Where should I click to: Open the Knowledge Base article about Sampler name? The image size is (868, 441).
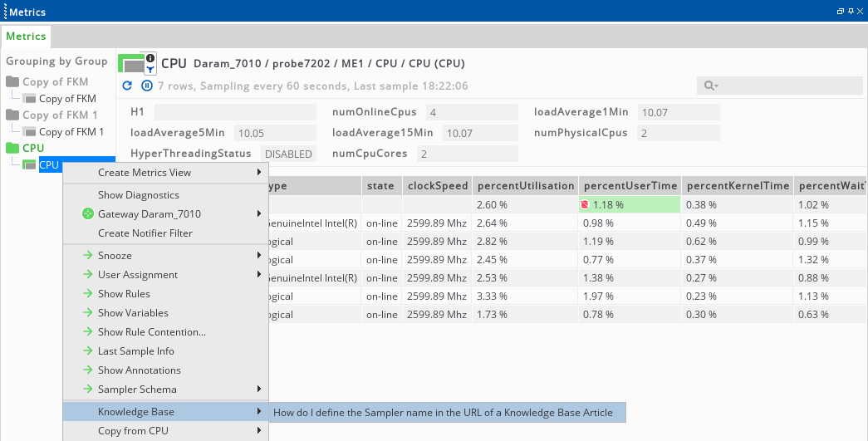coord(443,413)
